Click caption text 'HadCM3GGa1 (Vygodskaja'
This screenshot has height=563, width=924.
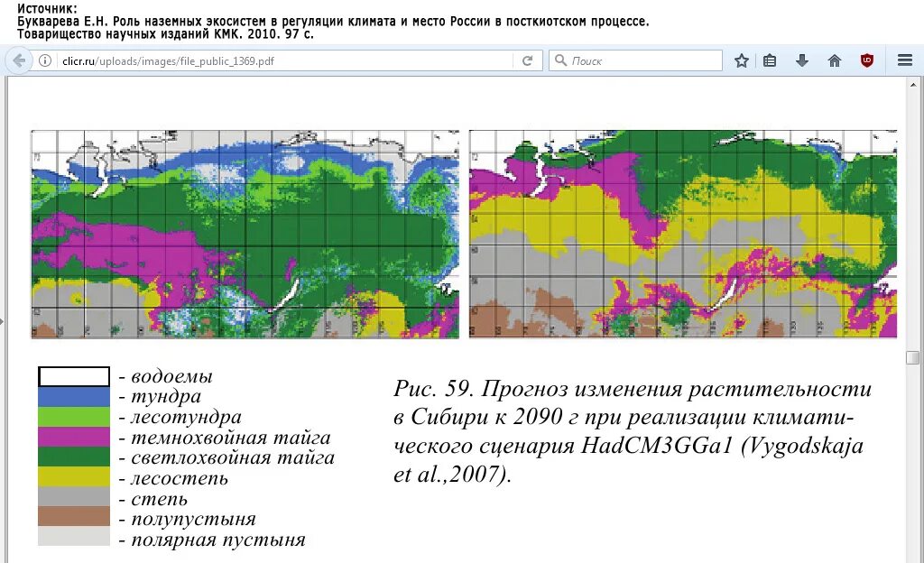pyautogui.click(x=722, y=445)
